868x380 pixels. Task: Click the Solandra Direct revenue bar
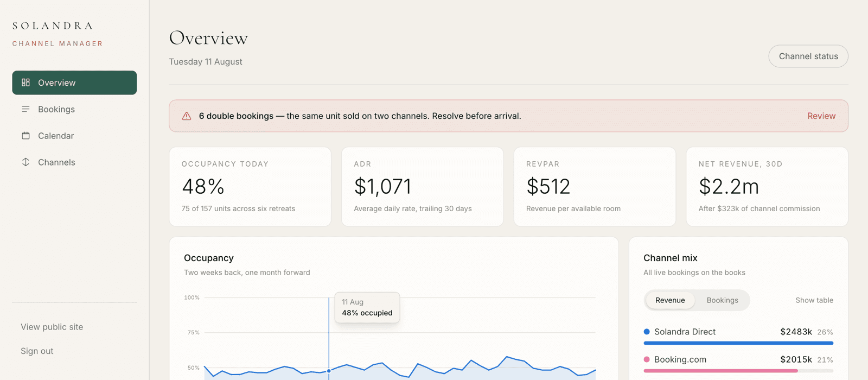coord(738,343)
